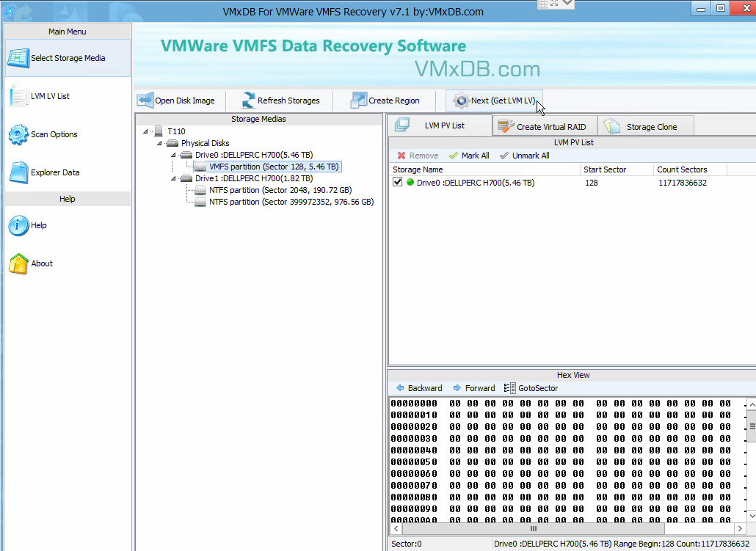Click the Explorer Data icon
Image resolution: width=756 pixels, height=551 pixels.
(x=19, y=172)
